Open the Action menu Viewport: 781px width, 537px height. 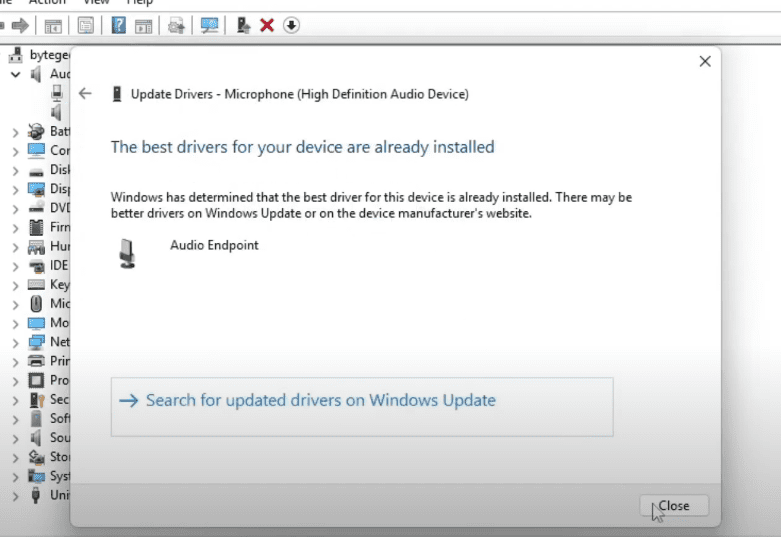click(47, 3)
